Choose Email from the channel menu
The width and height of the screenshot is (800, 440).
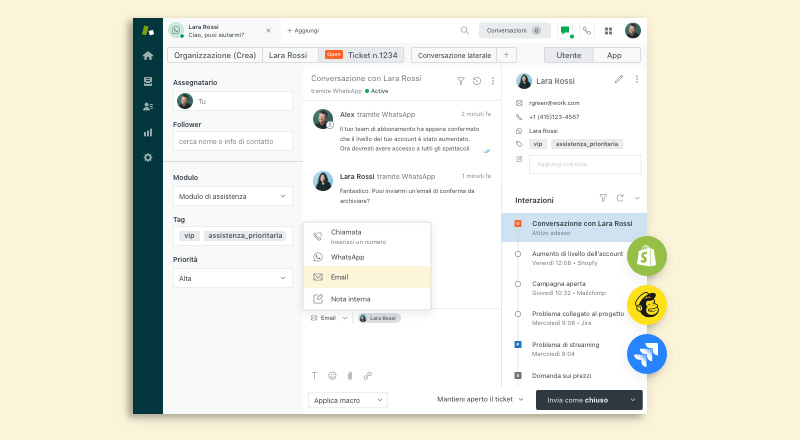click(x=367, y=277)
